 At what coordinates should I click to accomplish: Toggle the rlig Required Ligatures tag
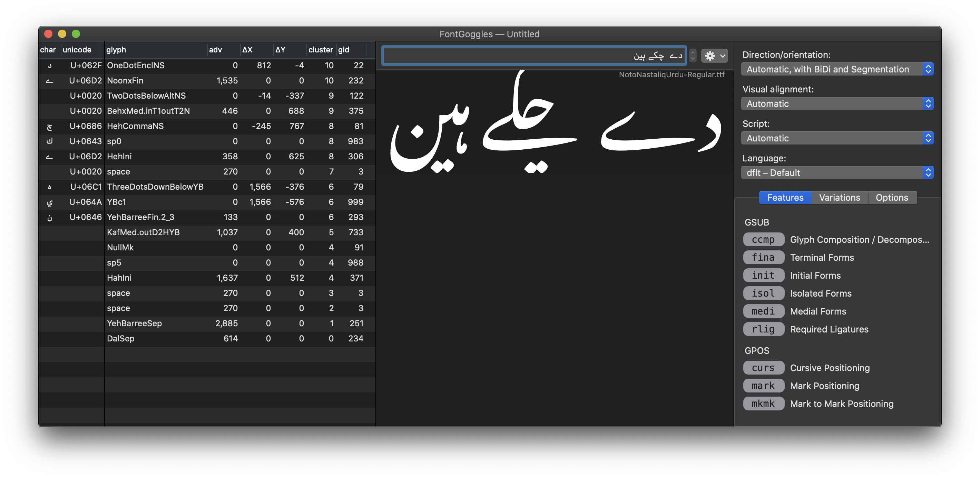[x=763, y=329]
